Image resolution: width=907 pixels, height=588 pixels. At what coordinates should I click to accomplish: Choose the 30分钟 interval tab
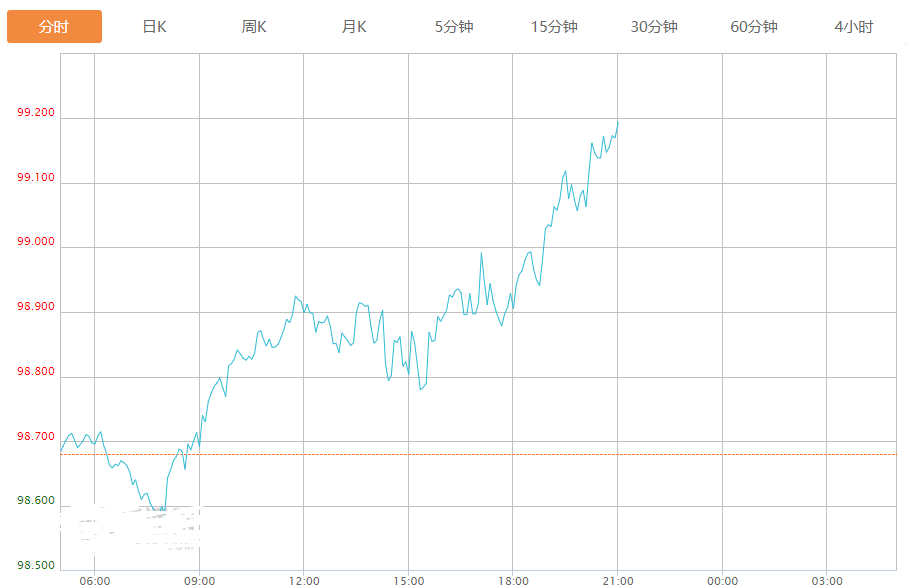654,27
